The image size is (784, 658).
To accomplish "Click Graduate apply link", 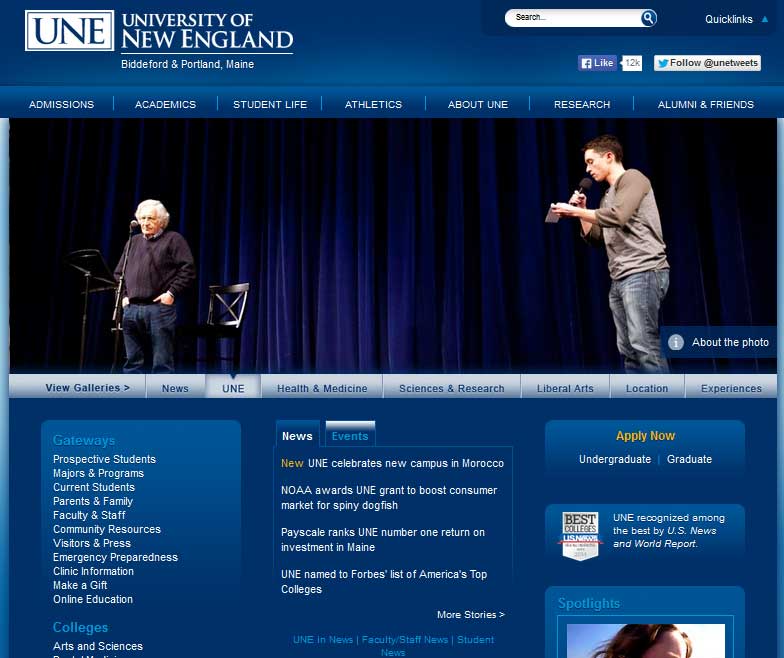I will 689,459.
